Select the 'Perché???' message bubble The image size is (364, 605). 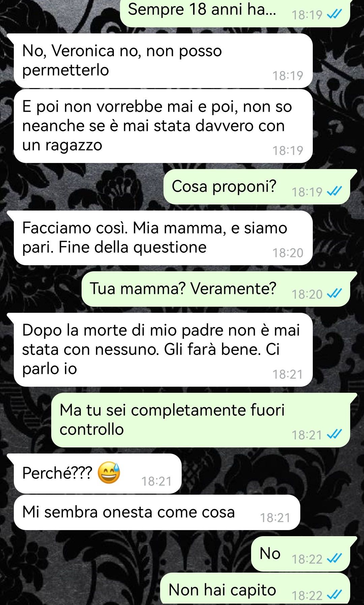tap(97, 473)
